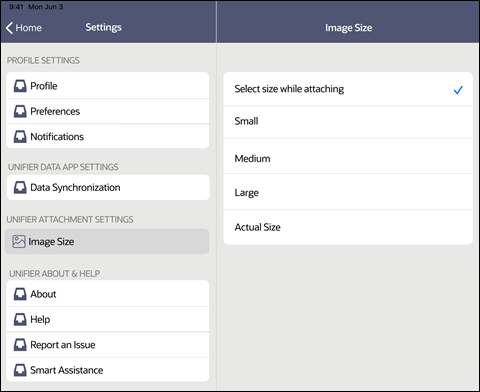Choose Select size while attaching option

click(348, 89)
